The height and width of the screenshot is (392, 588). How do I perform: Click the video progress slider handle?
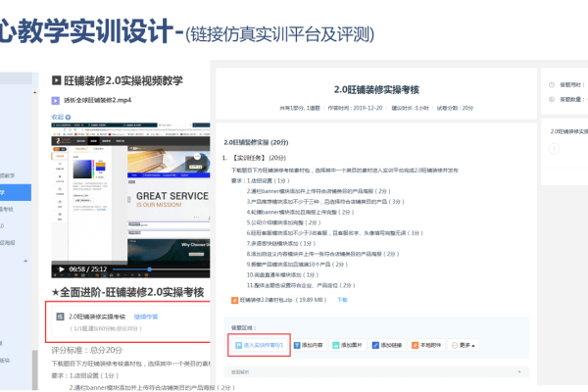149,269
